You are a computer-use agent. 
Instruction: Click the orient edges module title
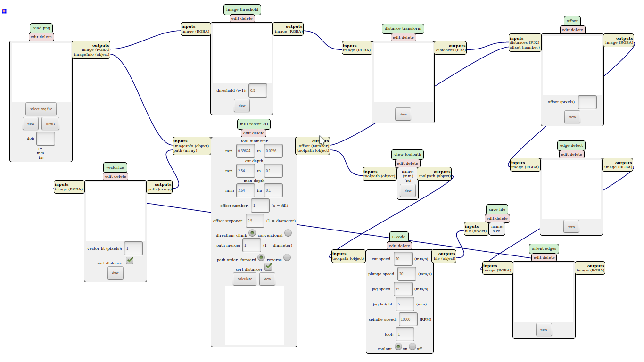tap(544, 248)
